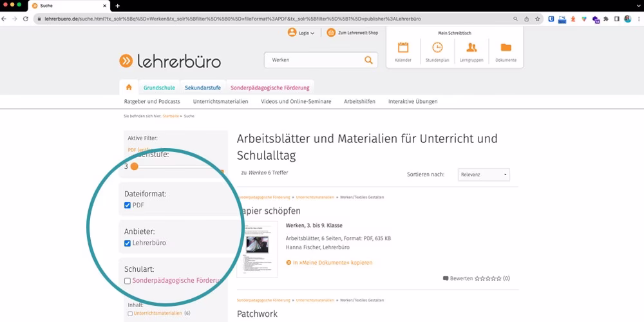Open the Lerngruppen icon
Image resolution: width=644 pixels, height=322 pixels.
tap(471, 47)
